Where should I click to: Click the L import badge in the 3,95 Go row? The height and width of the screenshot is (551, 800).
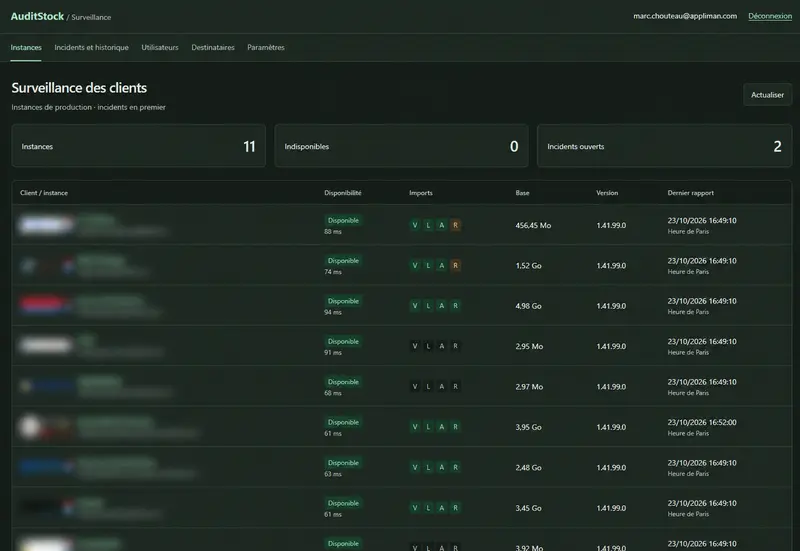428,427
